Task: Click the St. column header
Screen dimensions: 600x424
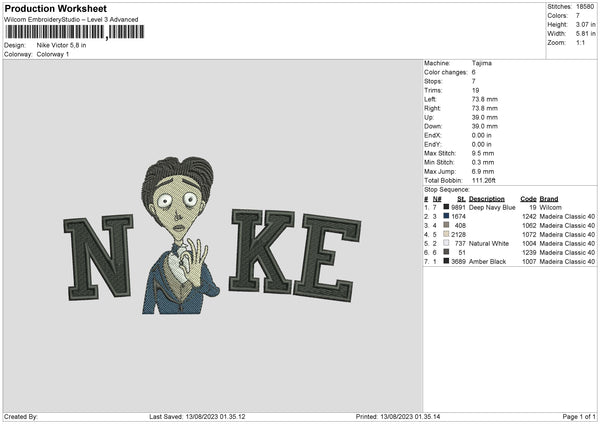Action: pyautogui.click(x=461, y=199)
